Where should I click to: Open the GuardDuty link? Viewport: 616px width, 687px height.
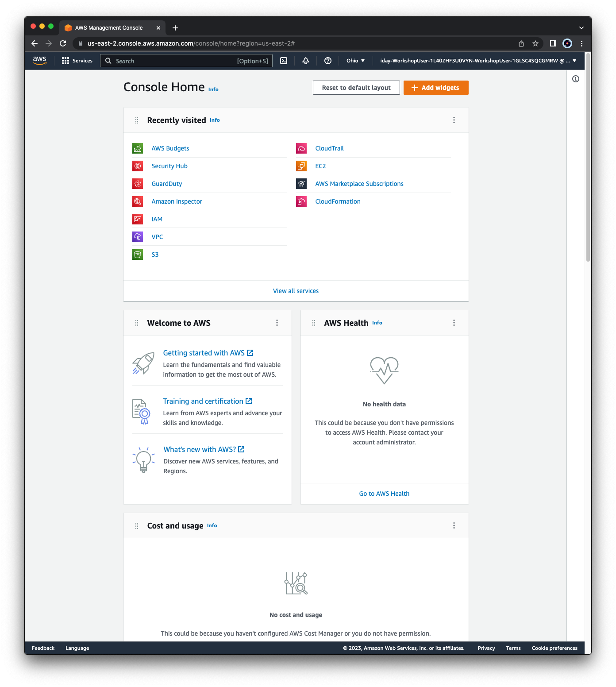[167, 184]
